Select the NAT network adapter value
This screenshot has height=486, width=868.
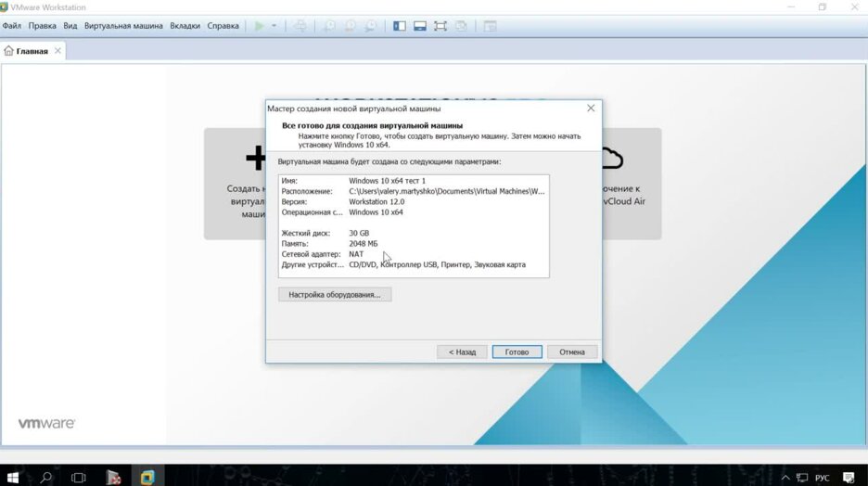click(x=356, y=255)
